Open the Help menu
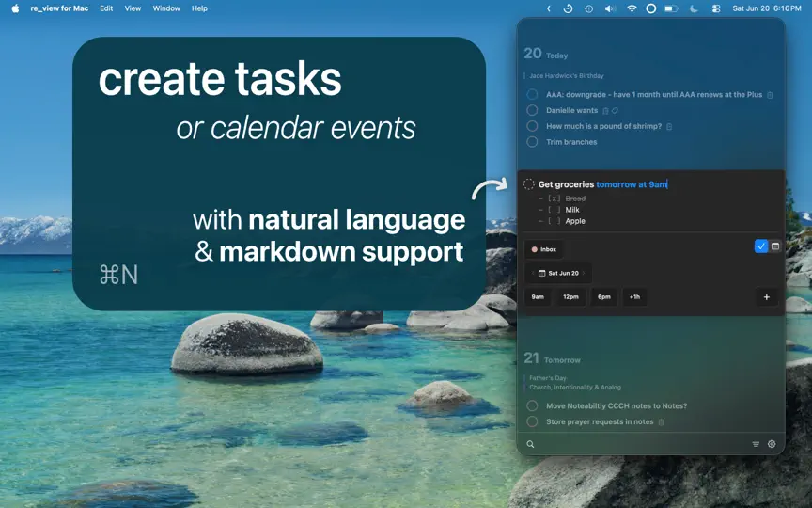The height and width of the screenshot is (508, 812). point(199,8)
